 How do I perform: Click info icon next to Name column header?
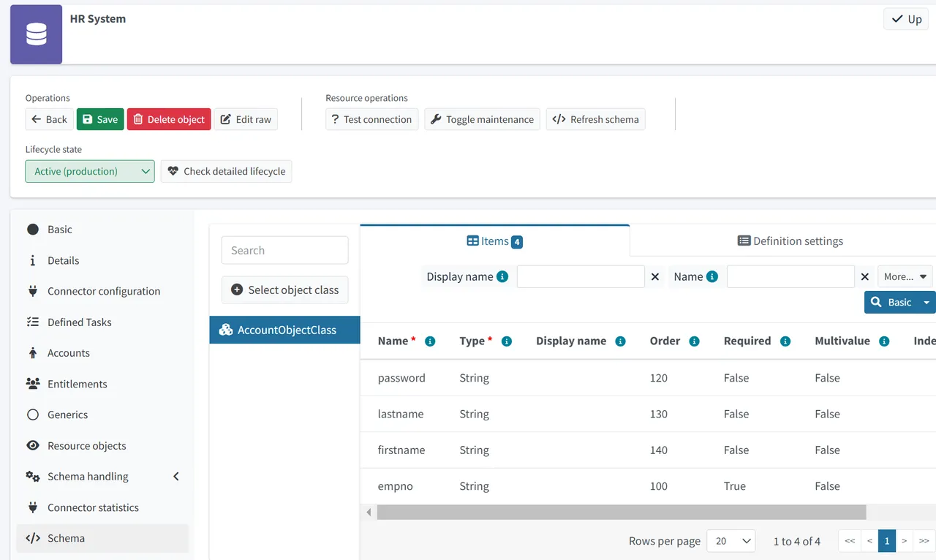click(430, 341)
